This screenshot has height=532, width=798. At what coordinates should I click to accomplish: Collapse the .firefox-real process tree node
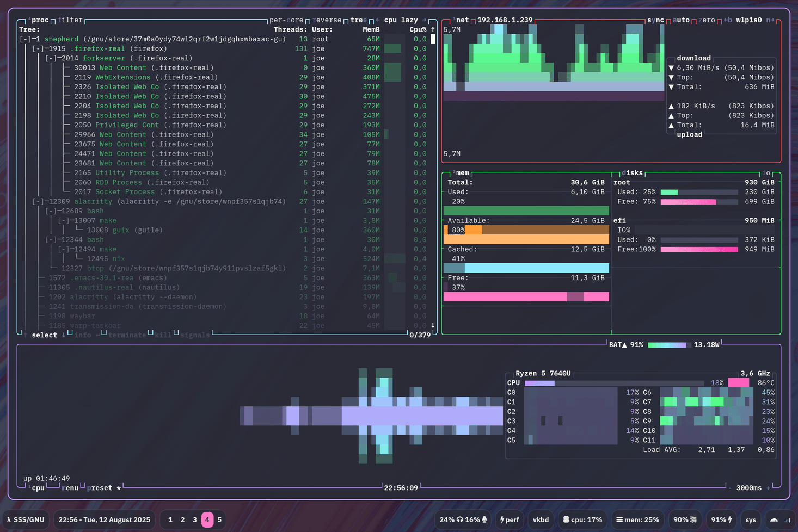[x=38, y=48]
